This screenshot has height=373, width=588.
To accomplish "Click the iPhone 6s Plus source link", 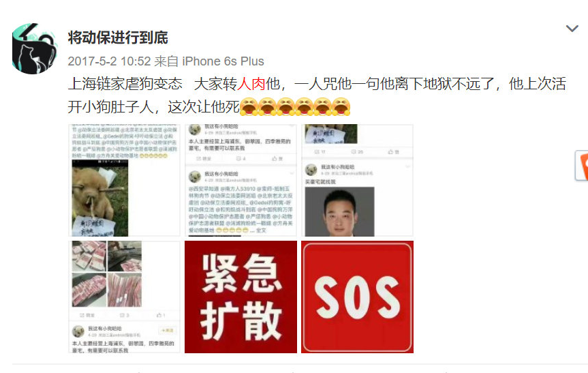I will (x=223, y=61).
